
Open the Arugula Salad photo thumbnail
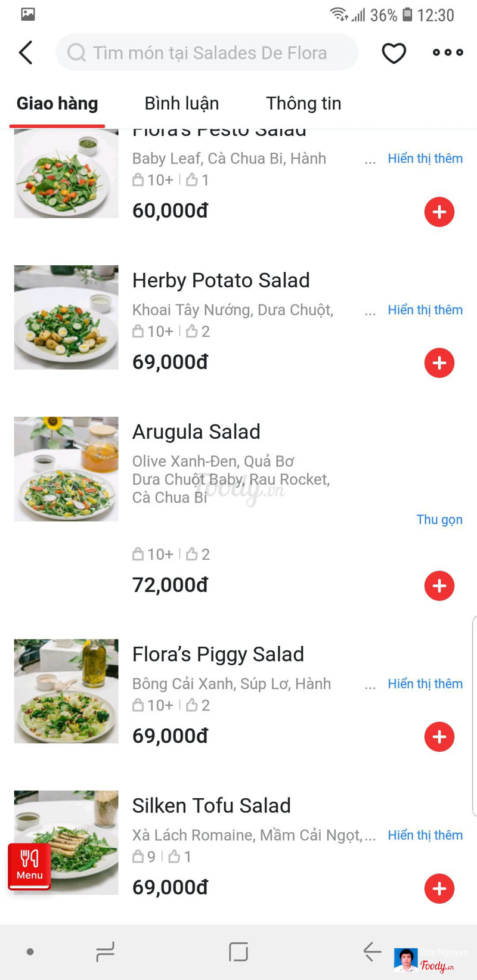66,469
